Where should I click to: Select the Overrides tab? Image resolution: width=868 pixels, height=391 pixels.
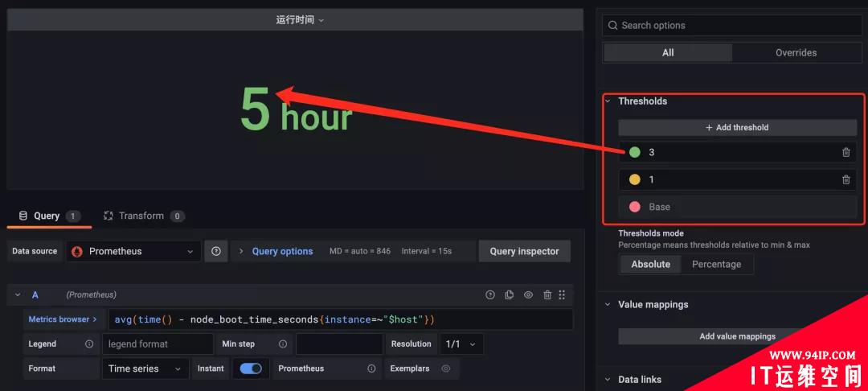click(x=796, y=52)
